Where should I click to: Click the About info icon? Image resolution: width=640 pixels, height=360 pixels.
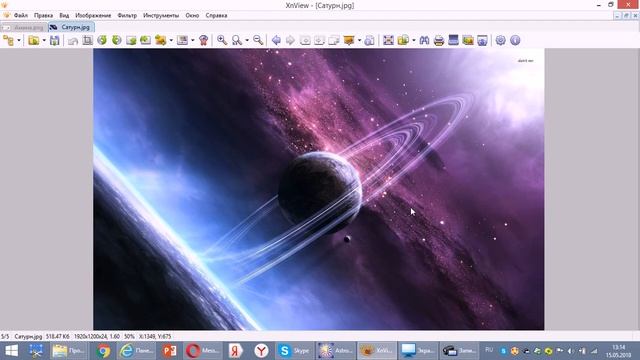[515, 40]
